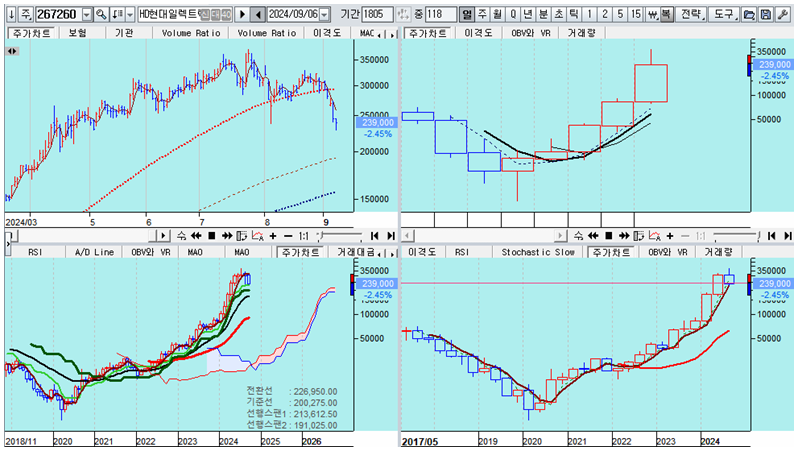Click the magnifier stock search icon
Image resolution: width=796 pixels, height=449 pixels.
[101, 15]
